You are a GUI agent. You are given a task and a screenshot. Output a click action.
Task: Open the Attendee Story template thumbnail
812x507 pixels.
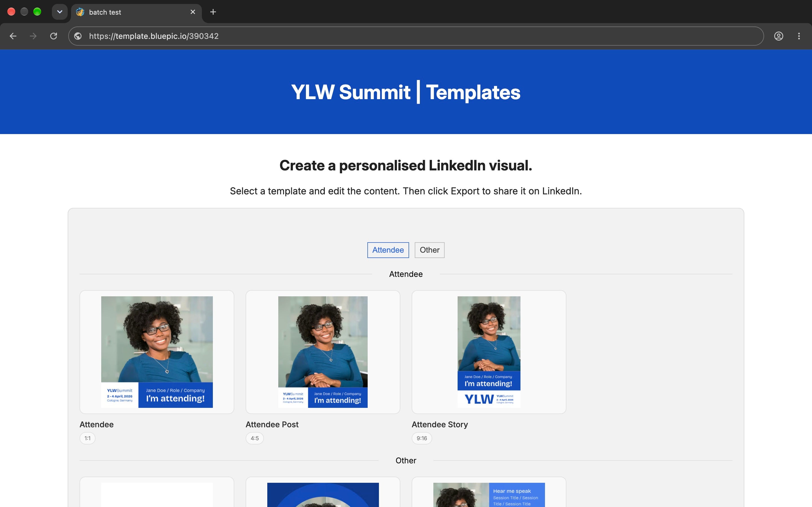(x=489, y=352)
